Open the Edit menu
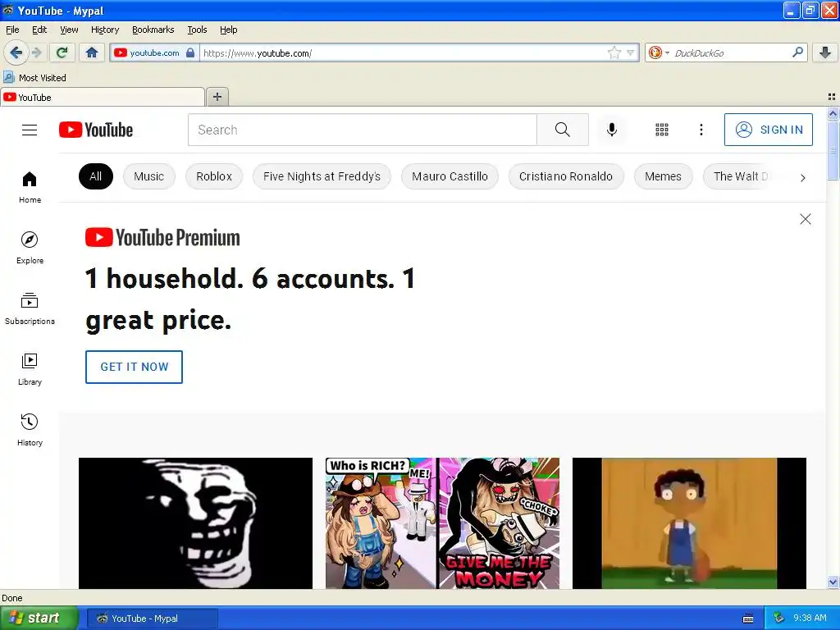Viewport: 840px width, 630px height. [x=39, y=30]
